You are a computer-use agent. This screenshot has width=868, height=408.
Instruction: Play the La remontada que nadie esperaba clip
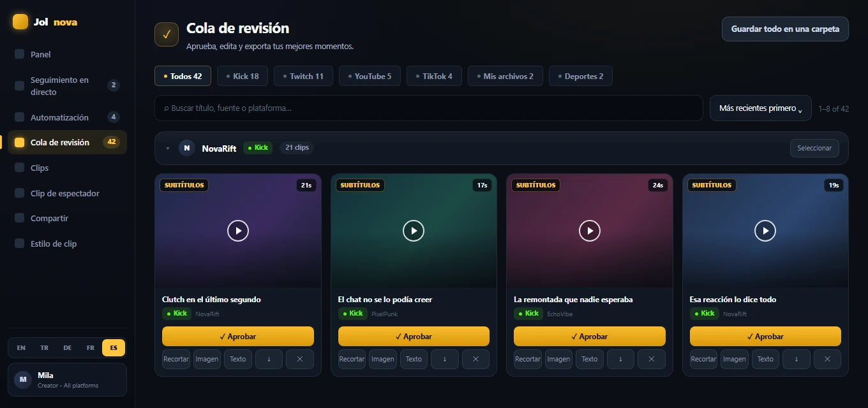[590, 231]
